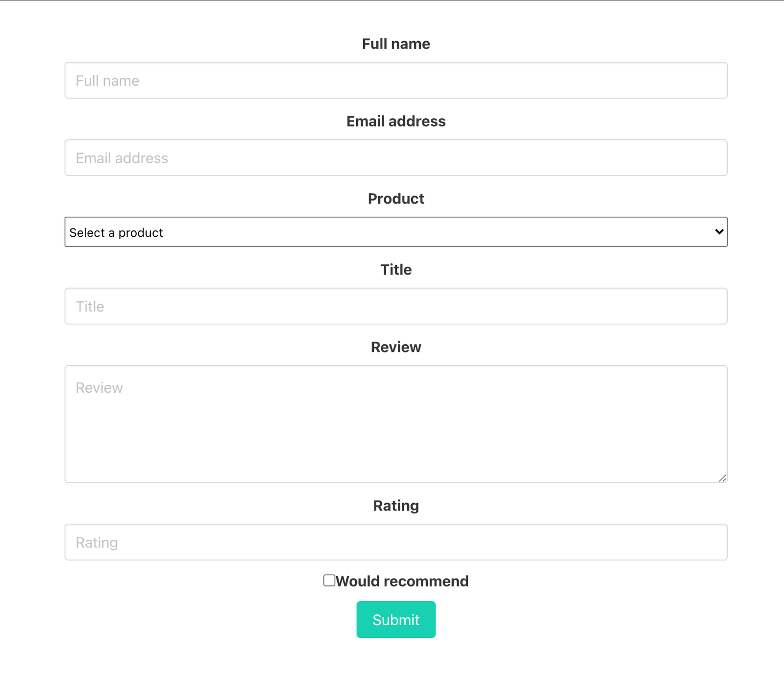This screenshot has height=685, width=784.
Task: Click the Product heading label
Action: tap(395, 199)
